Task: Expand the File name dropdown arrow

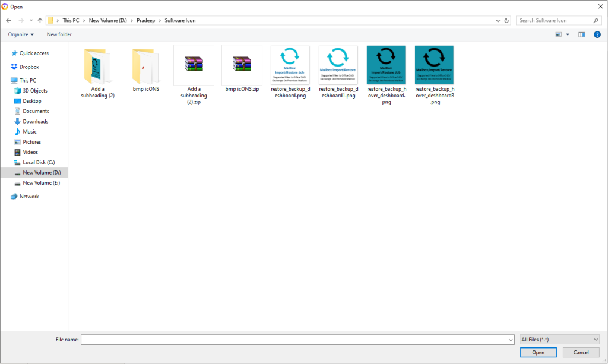Action: coord(511,340)
